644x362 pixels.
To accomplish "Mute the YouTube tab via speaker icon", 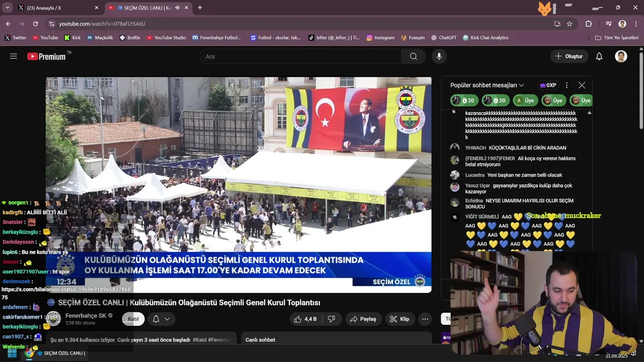I will point(177,8).
